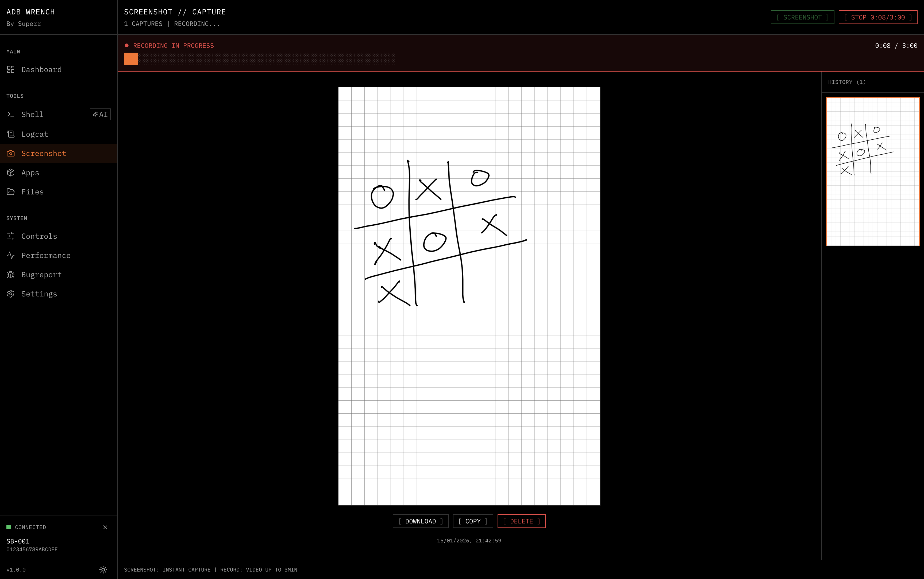Viewport: 924px width, 579px height.
Task: Click the Shell terminal prompt icon
Action: point(11,114)
